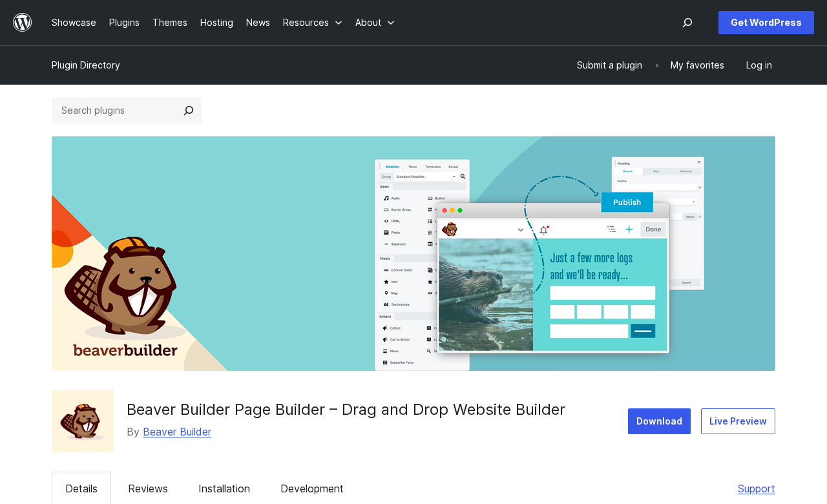Launch the Live Preview
Screen dimensions: 827x504
coord(738,421)
